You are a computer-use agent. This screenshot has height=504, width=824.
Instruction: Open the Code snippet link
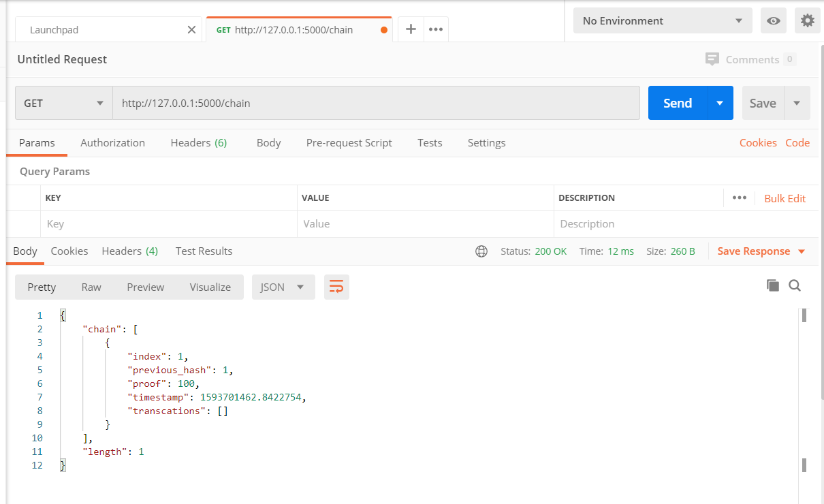tap(797, 142)
